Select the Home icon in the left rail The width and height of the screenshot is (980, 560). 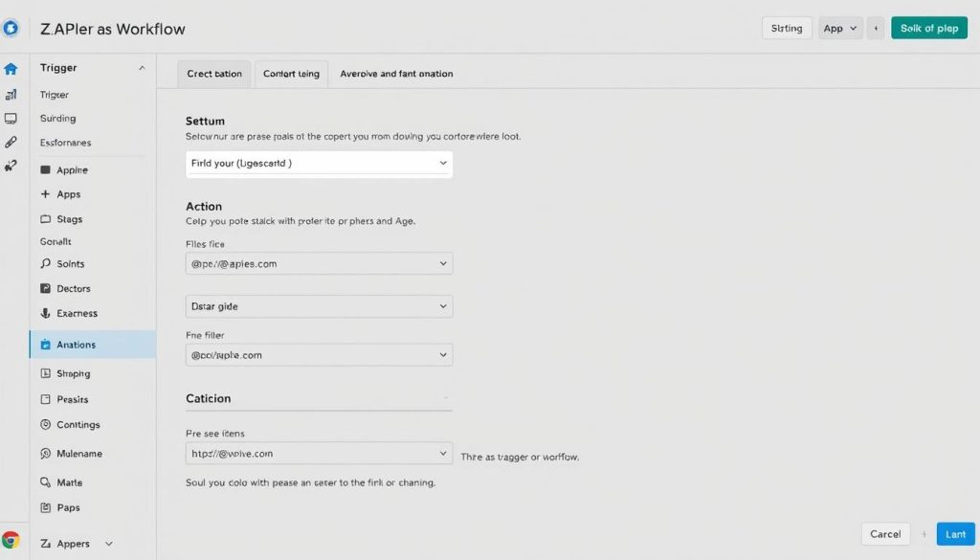tap(11, 67)
